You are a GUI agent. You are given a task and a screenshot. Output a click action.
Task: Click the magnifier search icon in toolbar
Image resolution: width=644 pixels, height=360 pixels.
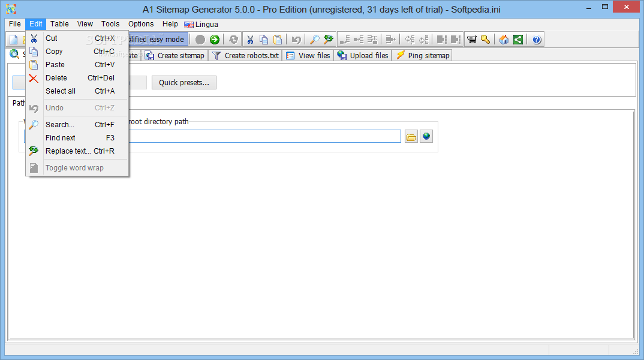coord(314,40)
